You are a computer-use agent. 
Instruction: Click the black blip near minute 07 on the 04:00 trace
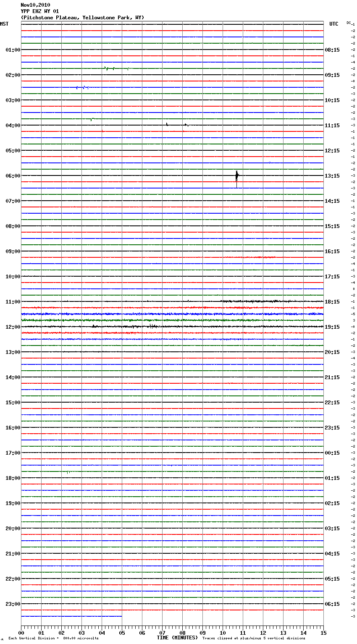tap(167, 124)
